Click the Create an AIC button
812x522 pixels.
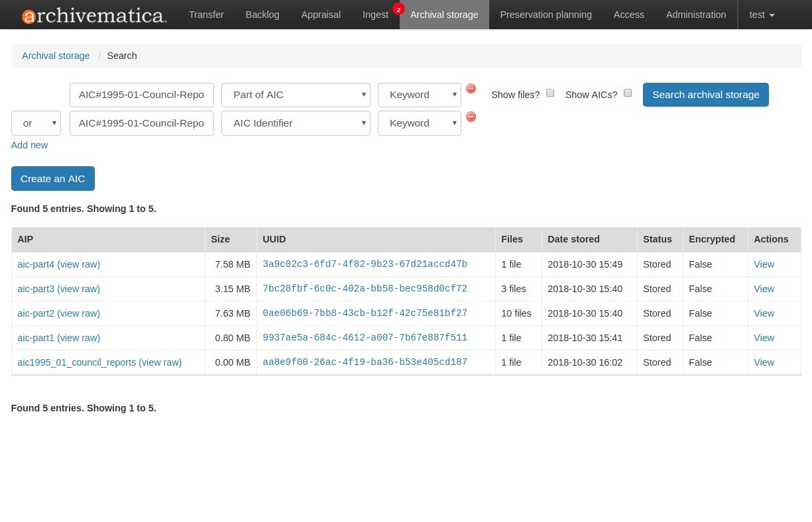(53, 179)
